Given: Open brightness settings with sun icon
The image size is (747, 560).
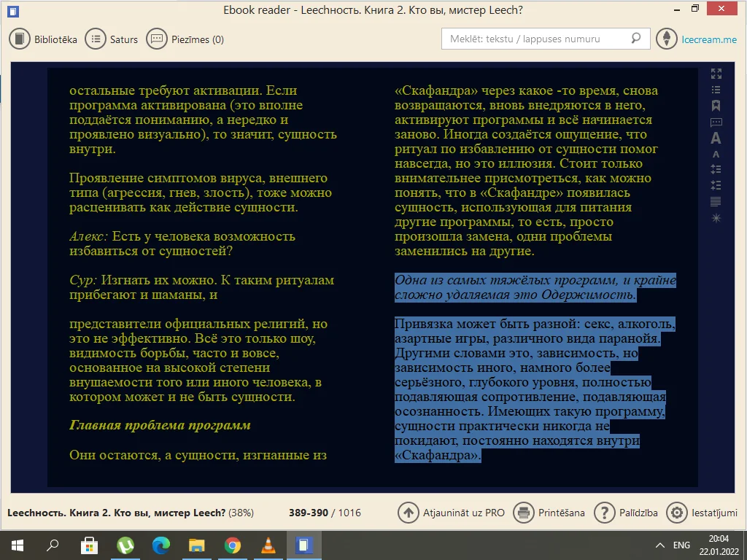Looking at the screenshot, I should pos(716,217).
